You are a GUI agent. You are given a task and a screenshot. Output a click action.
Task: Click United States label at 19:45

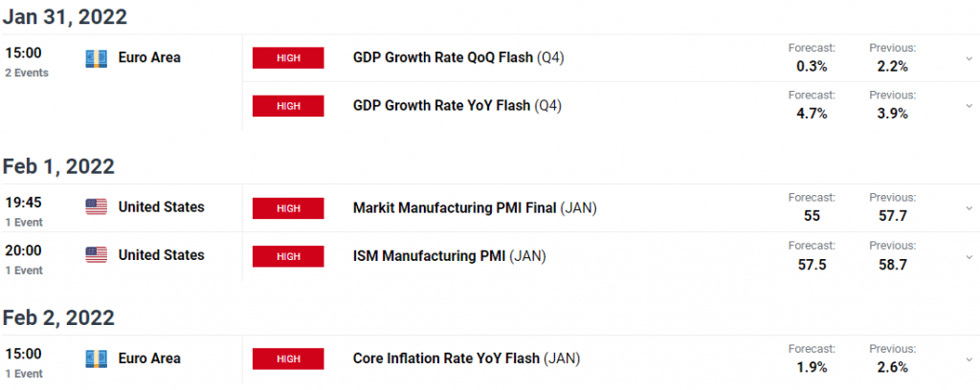coord(161,207)
